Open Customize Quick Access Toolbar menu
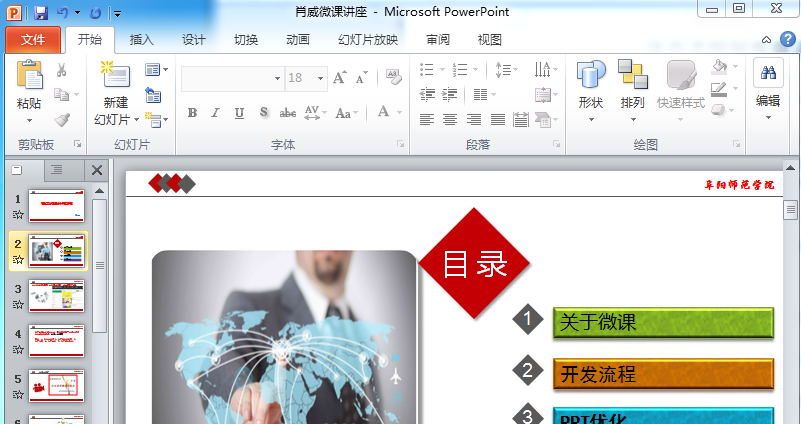Screen dimensions: 801x424 [x=117, y=13]
